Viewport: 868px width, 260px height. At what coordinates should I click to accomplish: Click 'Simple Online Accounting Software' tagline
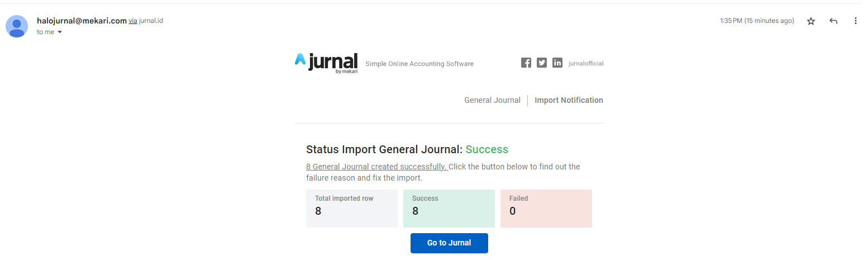click(x=419, y=64)
